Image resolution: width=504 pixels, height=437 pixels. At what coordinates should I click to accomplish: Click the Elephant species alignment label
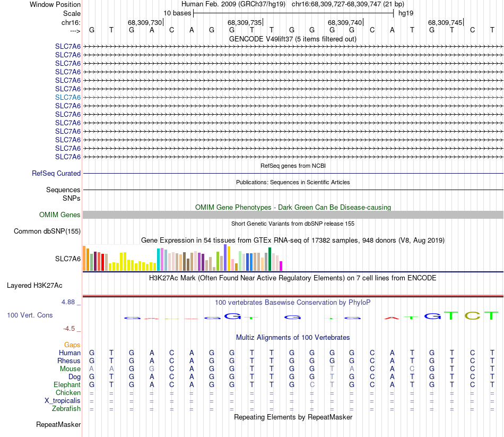click(67, 384)
